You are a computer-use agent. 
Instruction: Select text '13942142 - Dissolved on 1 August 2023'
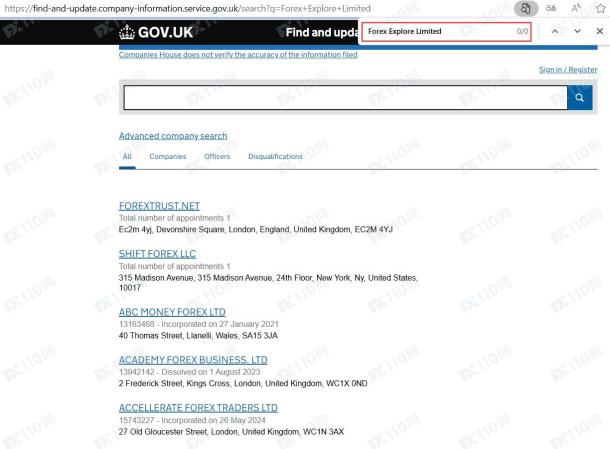189,372
